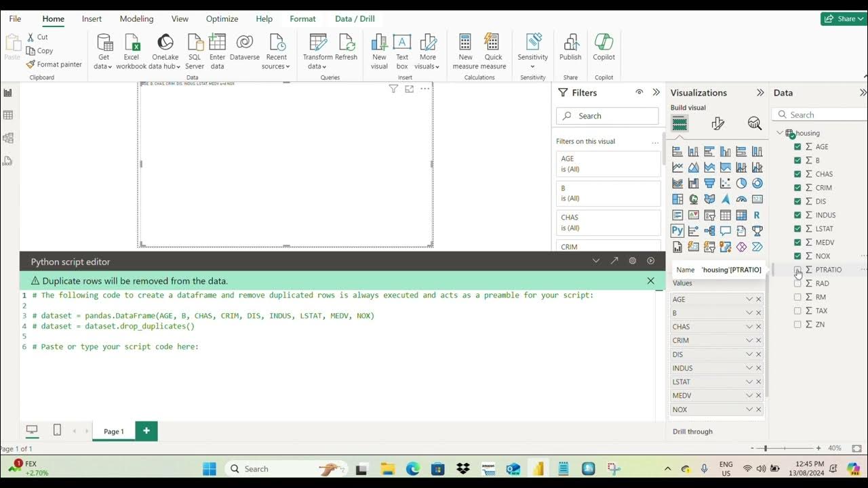Viewport: 868px width, 488px height.
Task: Uncheck the AGE field
Action: pyautogui.click(x=797, y=146)
